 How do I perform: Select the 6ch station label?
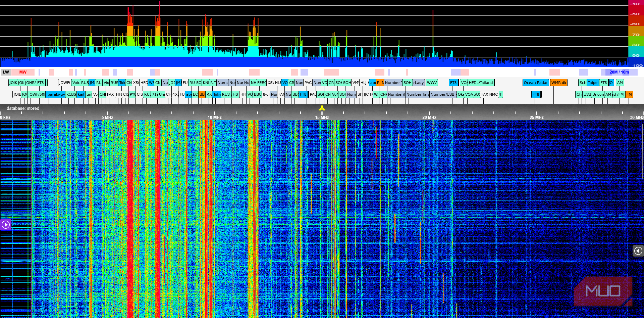583,83
